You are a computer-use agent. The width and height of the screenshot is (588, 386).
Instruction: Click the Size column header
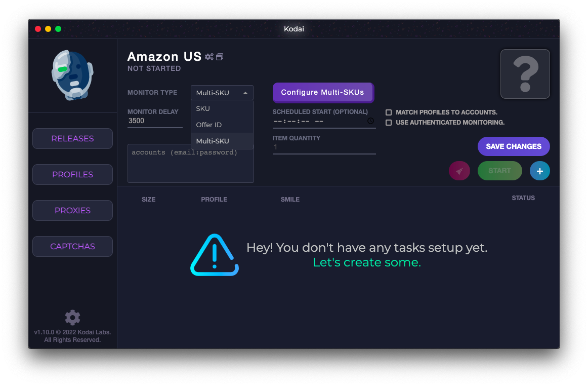coord(148,200)
